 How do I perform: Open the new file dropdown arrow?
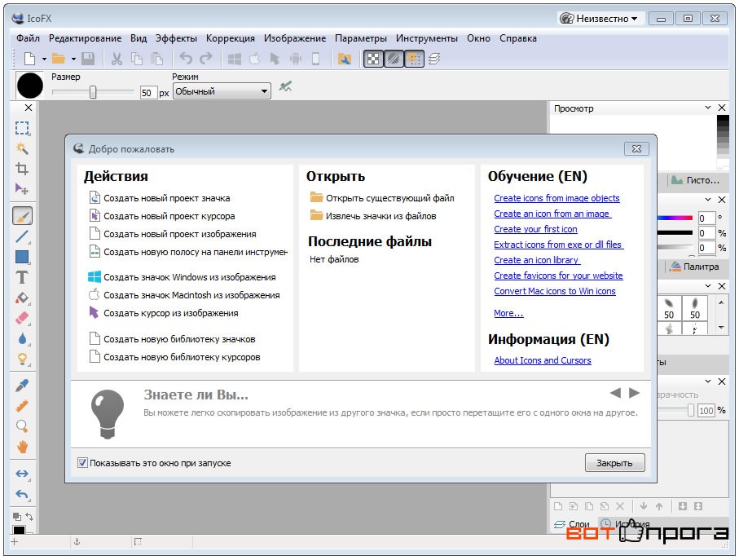44,60
